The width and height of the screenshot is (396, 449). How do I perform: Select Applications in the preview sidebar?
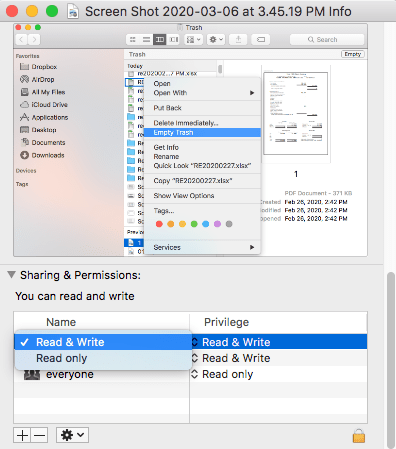click(x=44, y=117)
